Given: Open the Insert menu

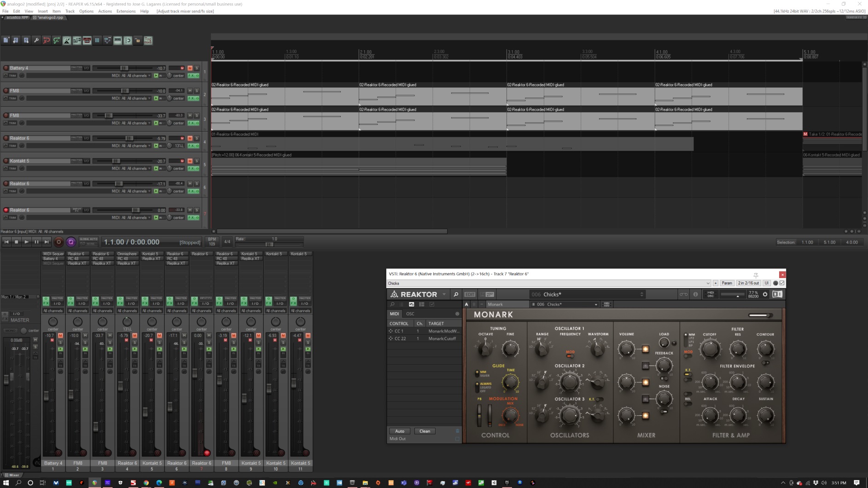Looking at the screenshot, I should coord(43,11).
